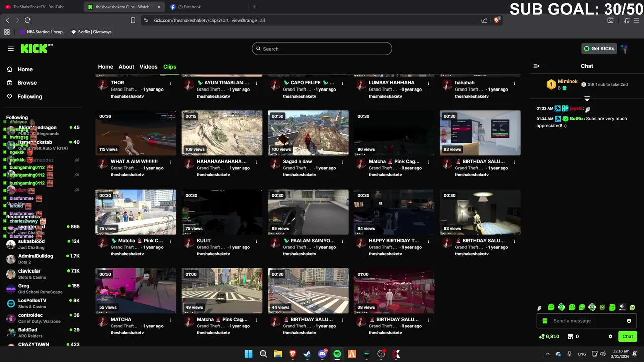Reload the page

coord(27,20)
